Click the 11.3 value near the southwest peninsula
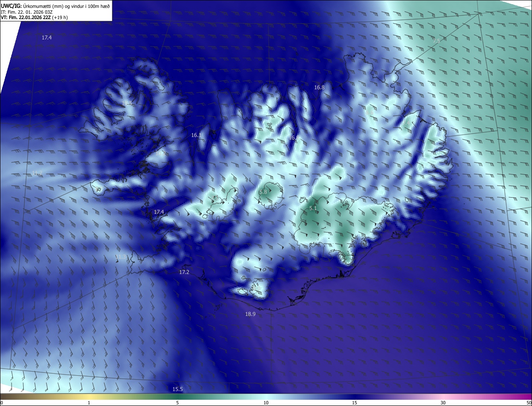532x406 pixels. [121, 257]
